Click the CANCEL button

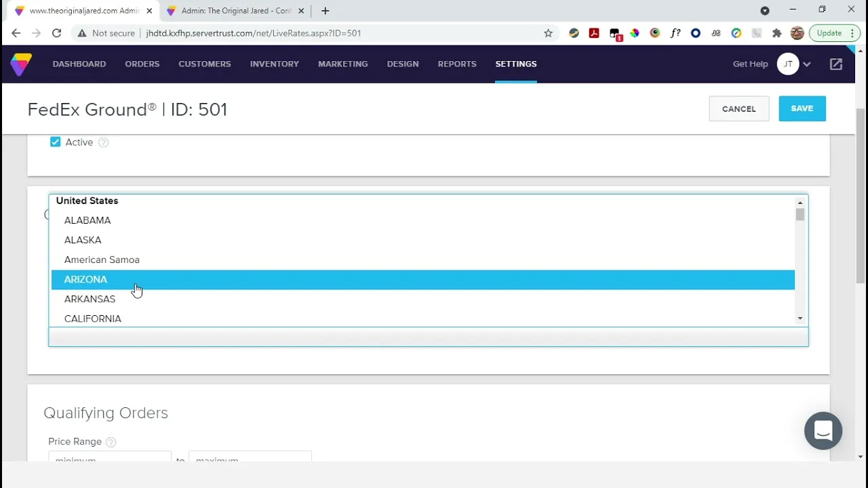739,108
